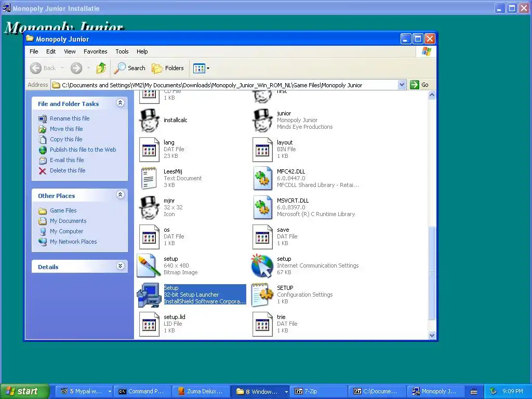The image size is (532, 399).
Task: Select the setup.lid file icon
Action: click(149, 324)
